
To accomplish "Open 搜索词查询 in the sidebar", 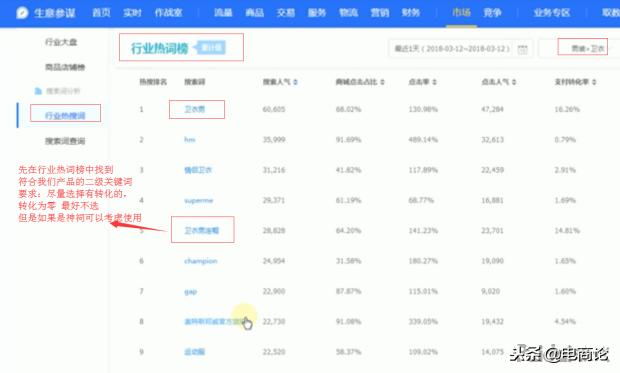I will pos(65,141).
